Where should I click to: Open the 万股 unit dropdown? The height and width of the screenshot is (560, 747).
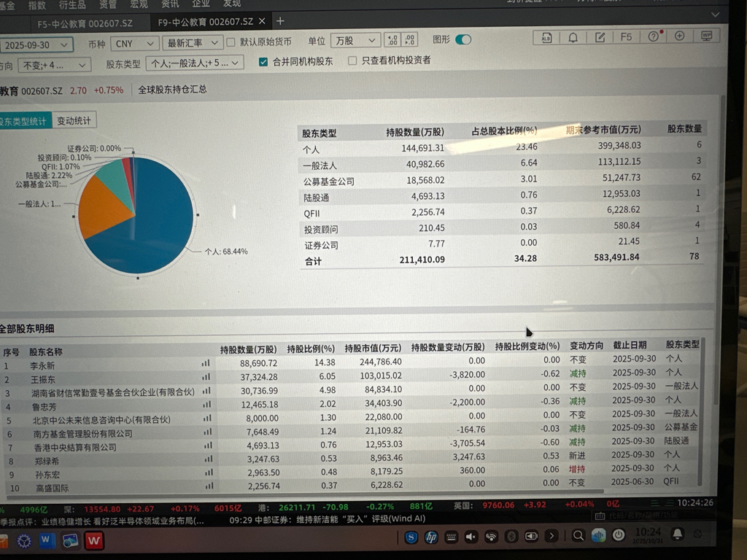pos(356,41)
